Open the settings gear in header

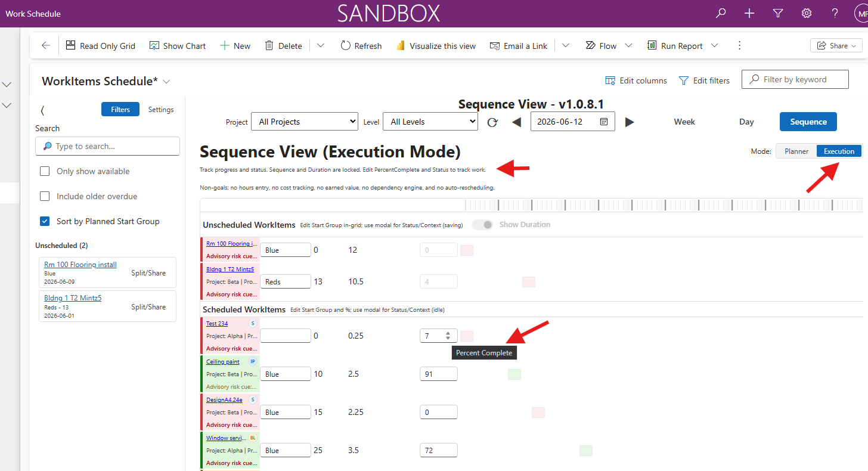807,13
